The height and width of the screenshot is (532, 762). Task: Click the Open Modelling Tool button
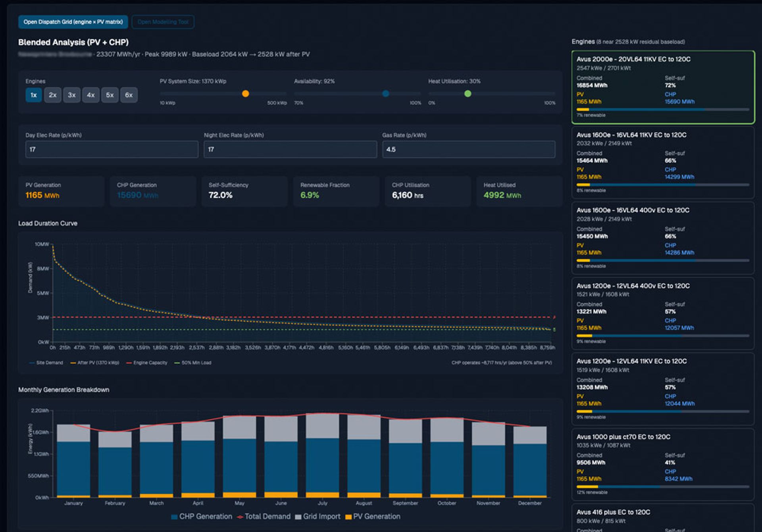click(x=163, y=22)
